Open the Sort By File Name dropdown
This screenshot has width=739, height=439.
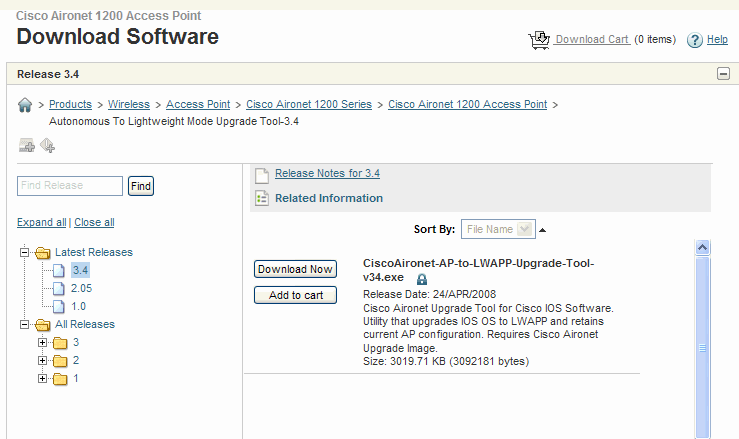point(498,229)
